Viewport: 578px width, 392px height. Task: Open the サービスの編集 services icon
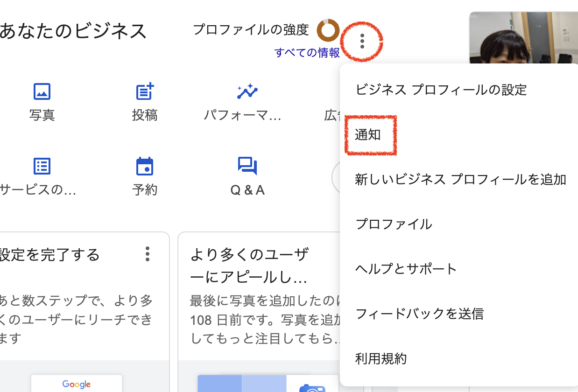[x=42, y=166]
